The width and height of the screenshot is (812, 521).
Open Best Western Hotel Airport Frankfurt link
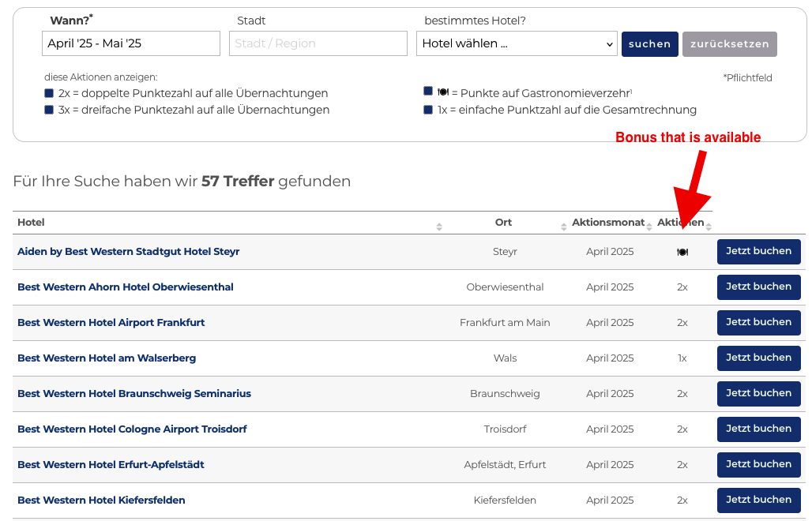111,323
